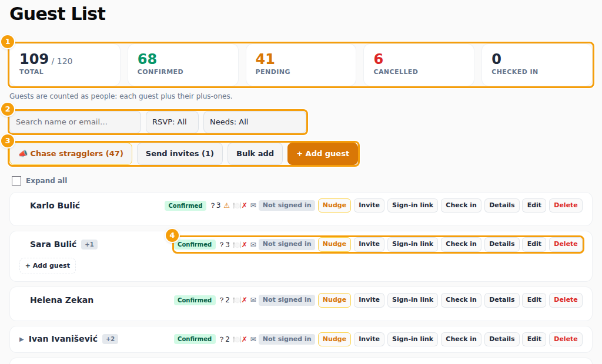Edit Karlo Bulić's entry

click(x=534, y=205)
